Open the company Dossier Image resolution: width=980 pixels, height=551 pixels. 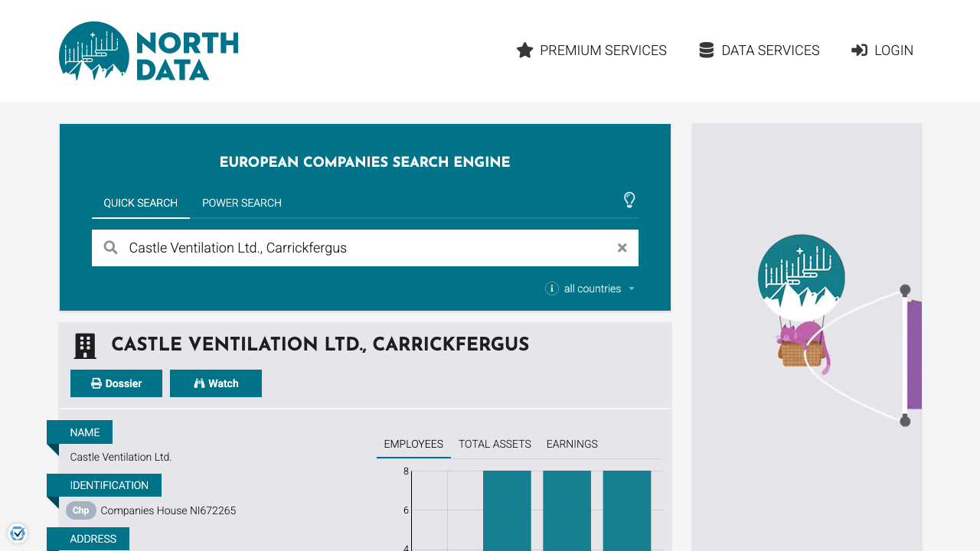coord(116,383)
